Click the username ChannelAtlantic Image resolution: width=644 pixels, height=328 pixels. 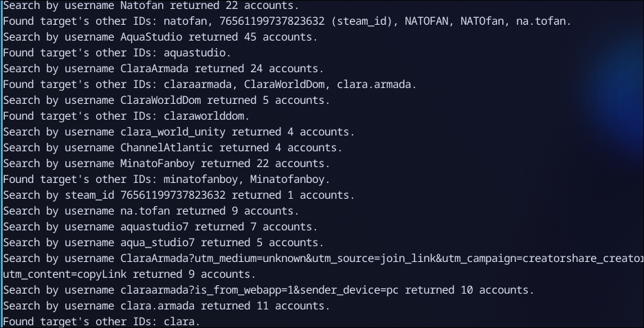tap(167, 148)
